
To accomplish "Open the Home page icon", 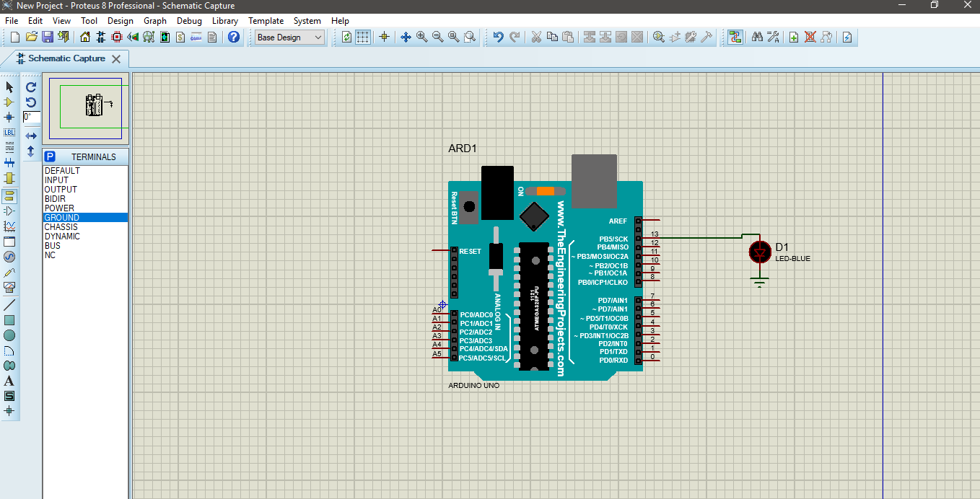I will pos(85,37).
